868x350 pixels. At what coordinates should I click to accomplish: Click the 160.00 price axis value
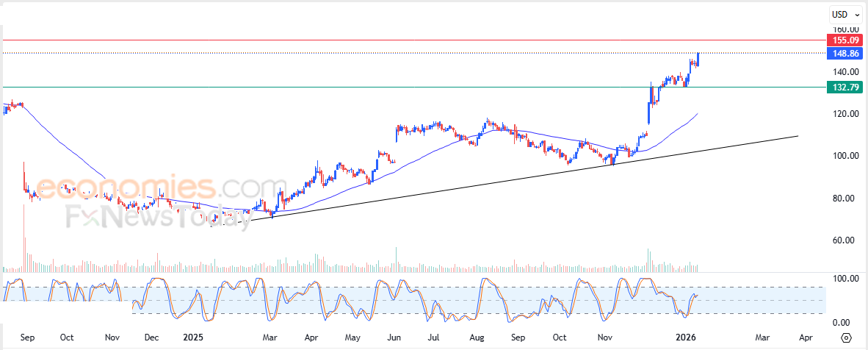pyautogui.click(x=845, y=29)
